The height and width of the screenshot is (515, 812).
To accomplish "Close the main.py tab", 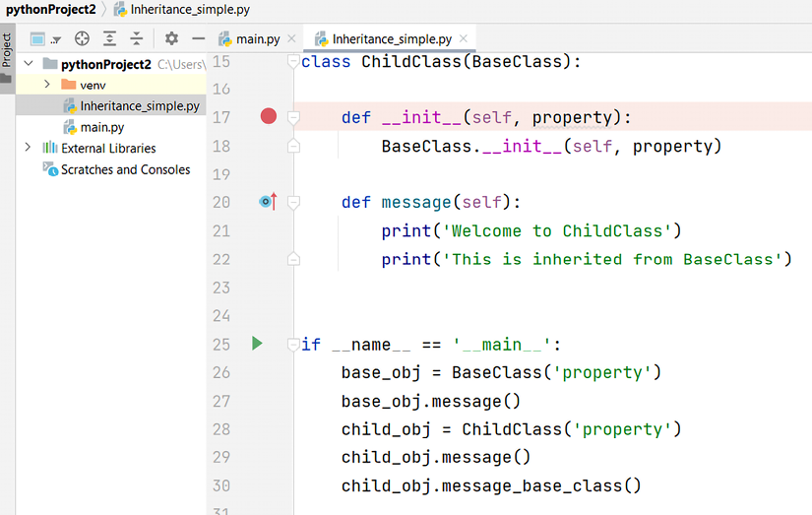I will click(x=291, y=38).
